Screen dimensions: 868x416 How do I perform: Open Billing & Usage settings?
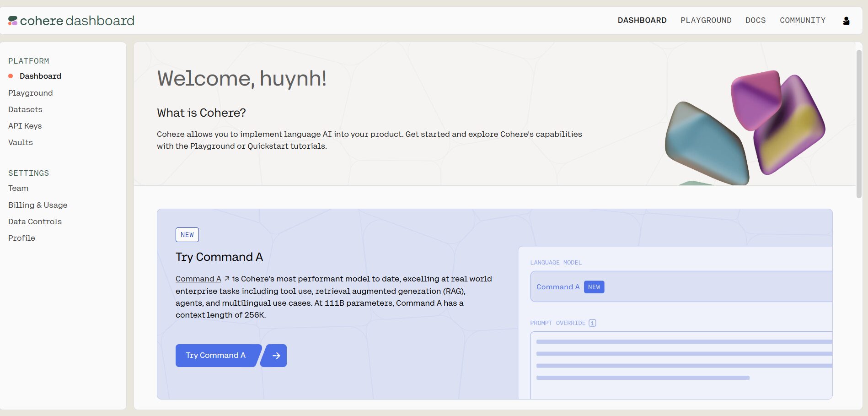[38, 205]
